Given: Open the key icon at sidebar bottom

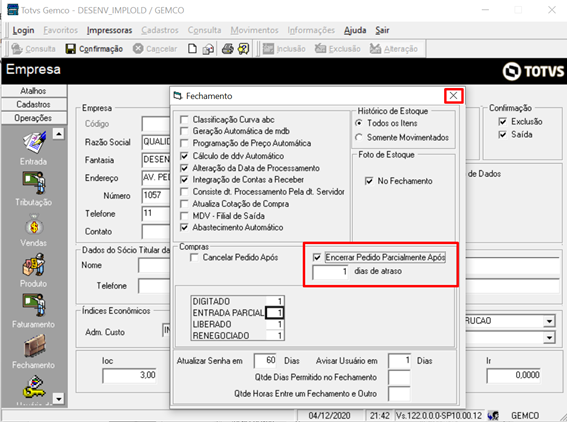Looking at the screenshot, I should coord(34,387).
